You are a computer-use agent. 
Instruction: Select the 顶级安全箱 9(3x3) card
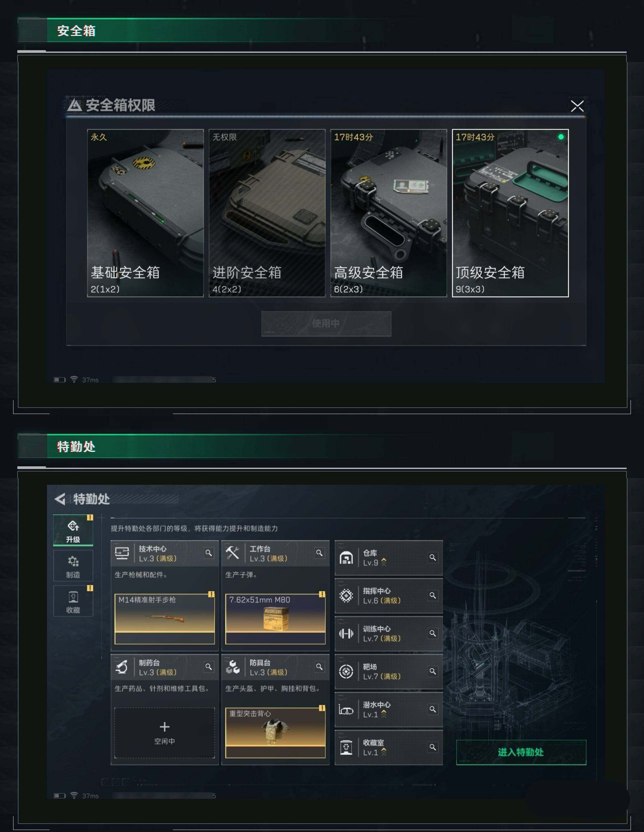[510, 213]
